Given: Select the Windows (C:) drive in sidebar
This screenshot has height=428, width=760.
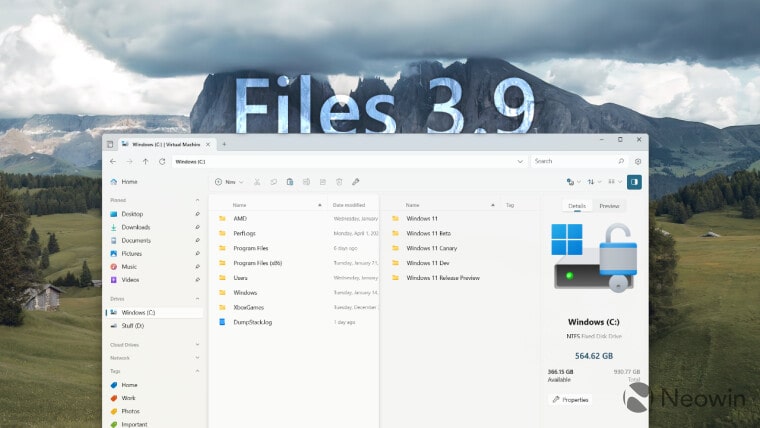Looking at the screenshot, I should click(x=154, y=313).
